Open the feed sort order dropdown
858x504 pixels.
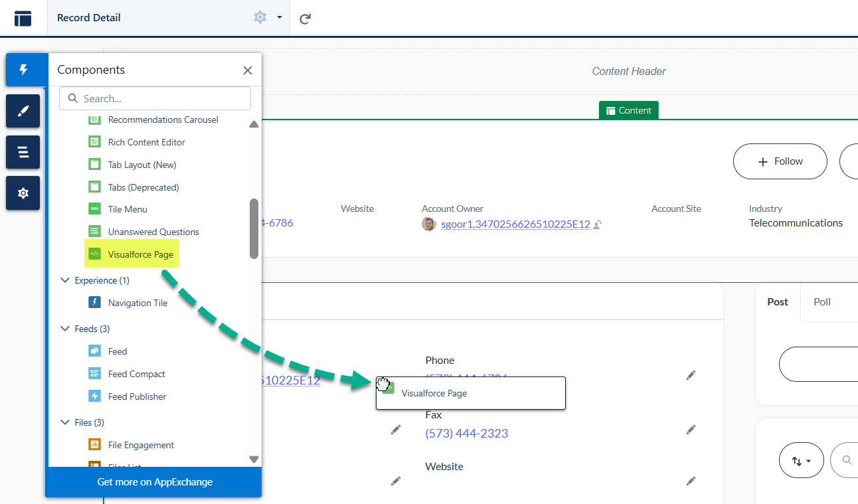coord(801,460)
